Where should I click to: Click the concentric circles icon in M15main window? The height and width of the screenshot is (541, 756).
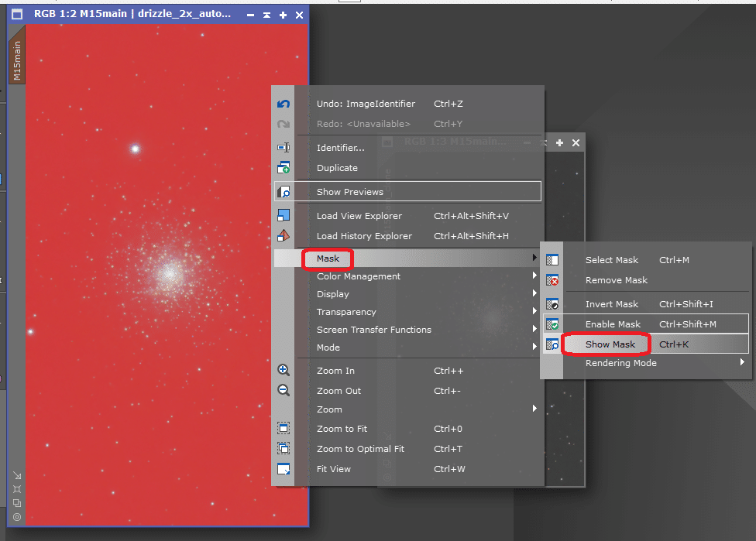click(x=17, y=517)
